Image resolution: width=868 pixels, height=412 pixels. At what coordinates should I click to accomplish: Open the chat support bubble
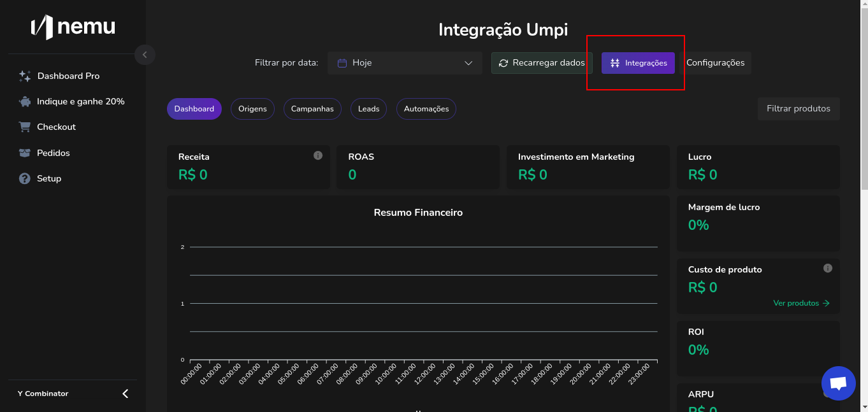[839, 383]
